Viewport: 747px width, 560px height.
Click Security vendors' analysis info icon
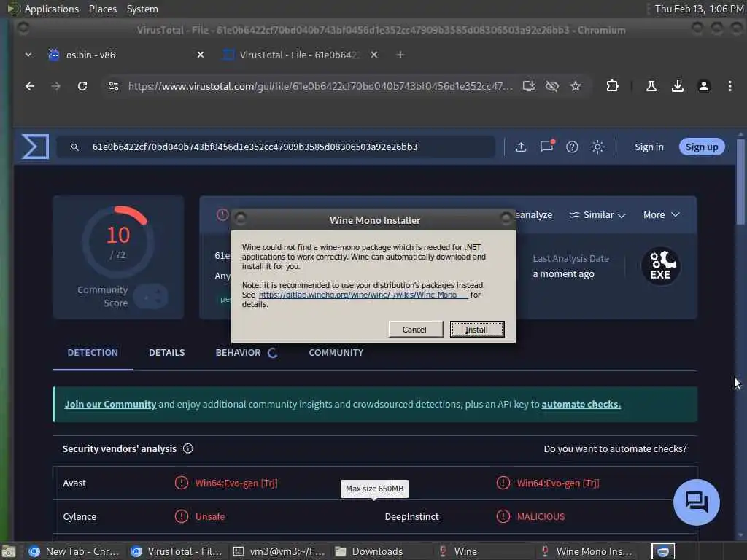pyautogui.click(x=188, y=448)
